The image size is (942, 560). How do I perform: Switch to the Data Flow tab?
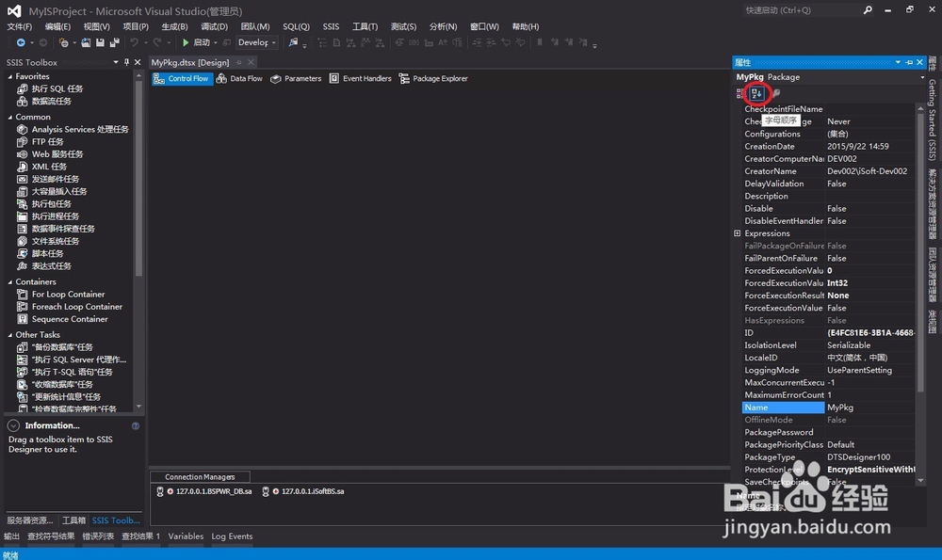pyautogui.click(x=239, y=79)
